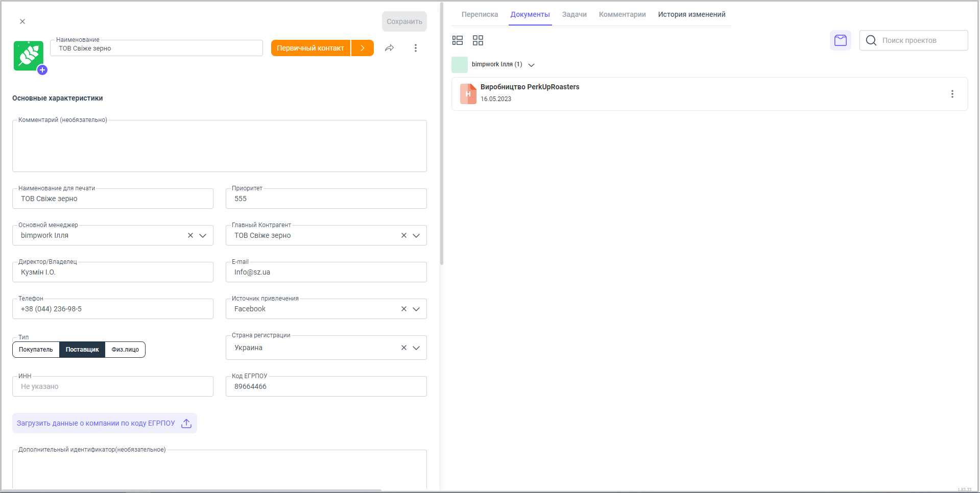
Task: Click the Сохранить button
Action: coord(404,21)
